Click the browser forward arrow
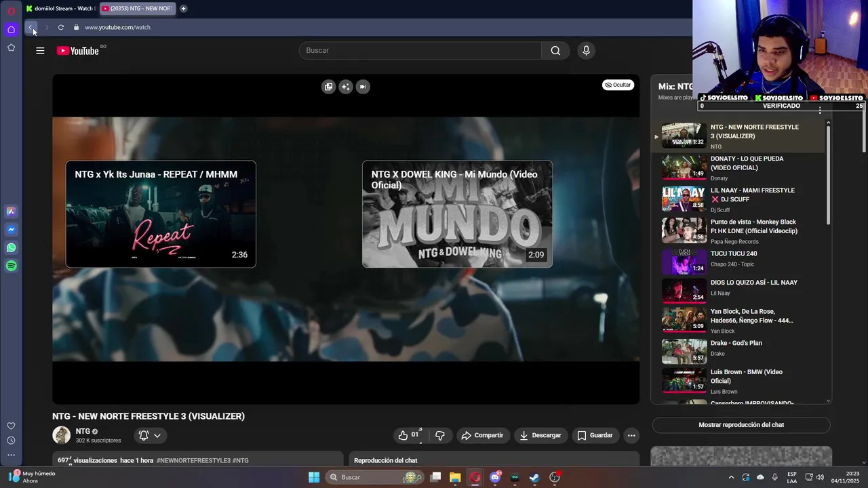Image resolution: width=868 pixels, height=488 pixels. pos(46,27)
